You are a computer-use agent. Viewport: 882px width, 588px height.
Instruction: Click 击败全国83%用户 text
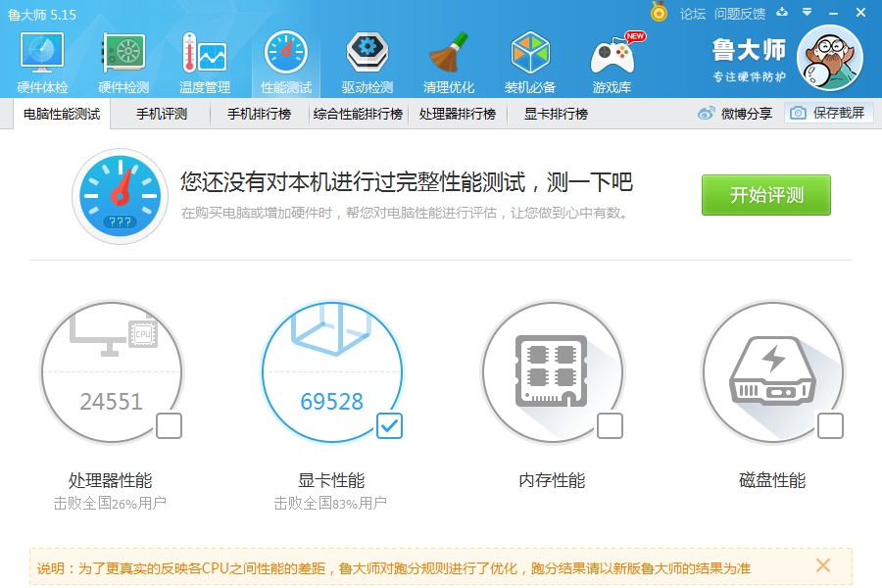330,503
